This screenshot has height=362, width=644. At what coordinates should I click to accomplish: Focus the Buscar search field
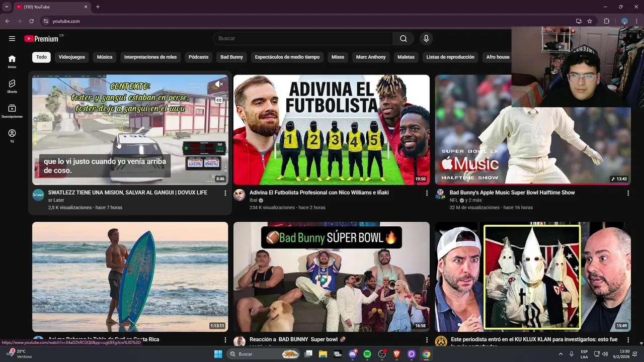coord(303,39)
